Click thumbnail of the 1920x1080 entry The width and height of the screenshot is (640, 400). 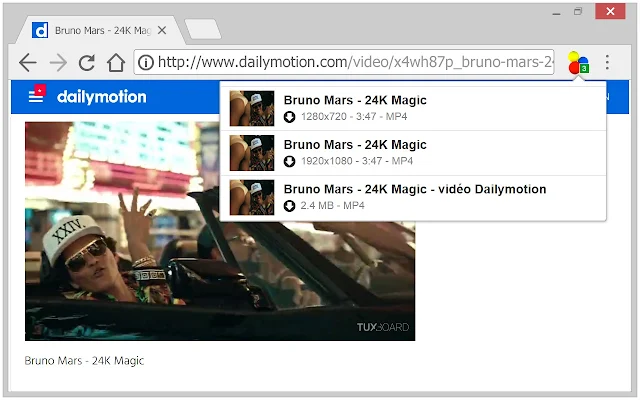tap(252, 153)
